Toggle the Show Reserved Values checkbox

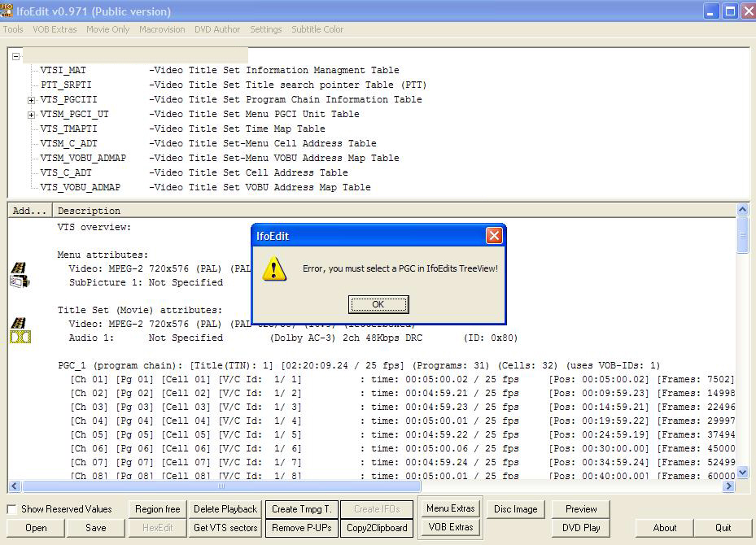pyautogui.click(x=11, y=509)
